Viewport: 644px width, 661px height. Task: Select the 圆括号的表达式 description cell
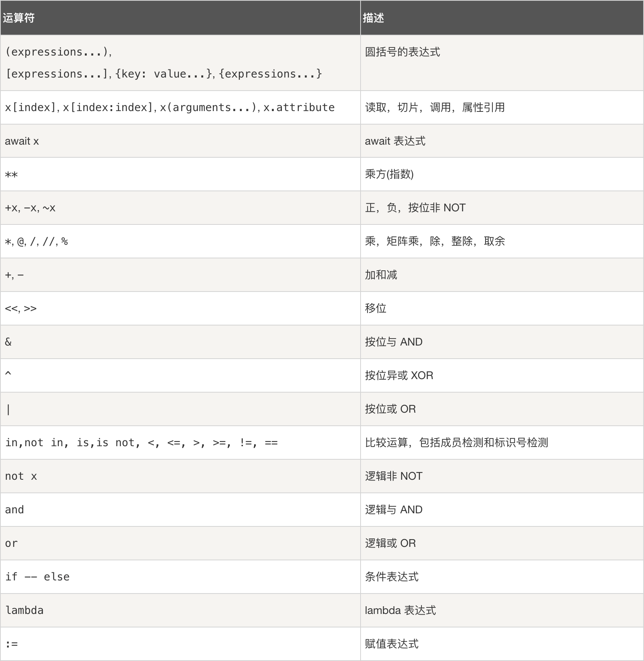[402, 52]
